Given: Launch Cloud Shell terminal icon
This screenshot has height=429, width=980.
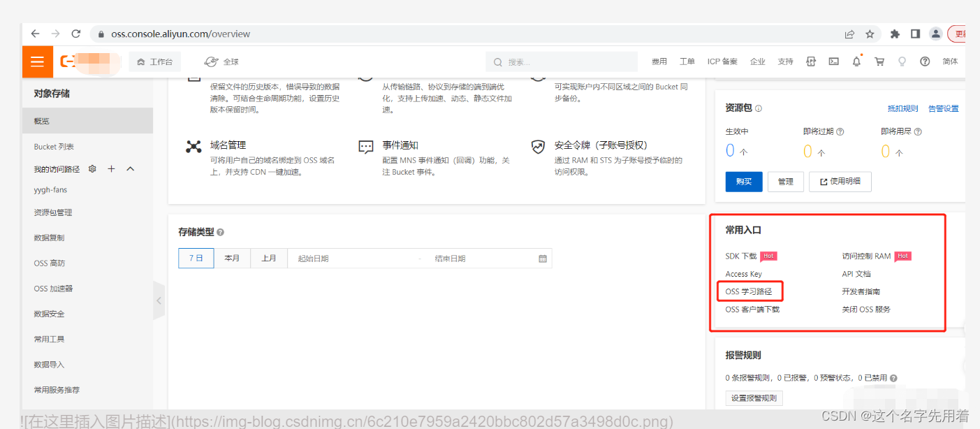Looking at the screenshot, I should coord(833,61).
